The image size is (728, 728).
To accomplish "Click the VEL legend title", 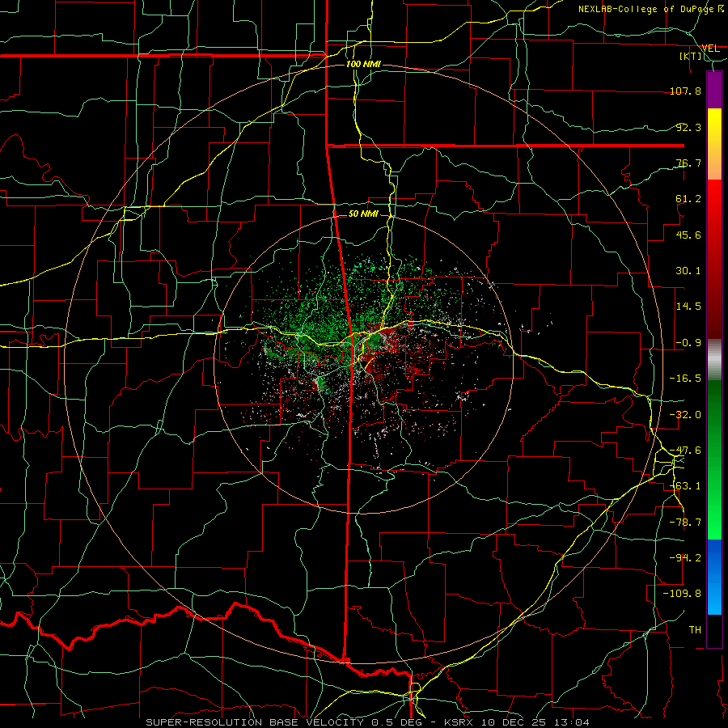I will click(x=710, y=49).
